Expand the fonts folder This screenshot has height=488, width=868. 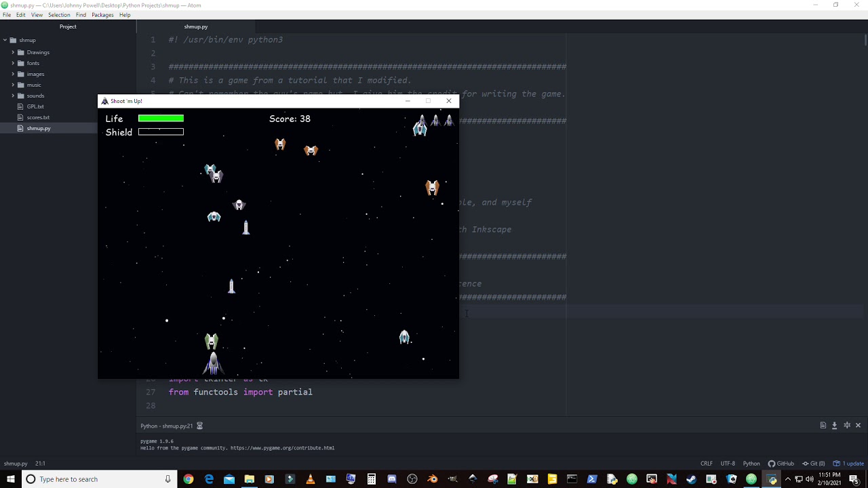12,63
